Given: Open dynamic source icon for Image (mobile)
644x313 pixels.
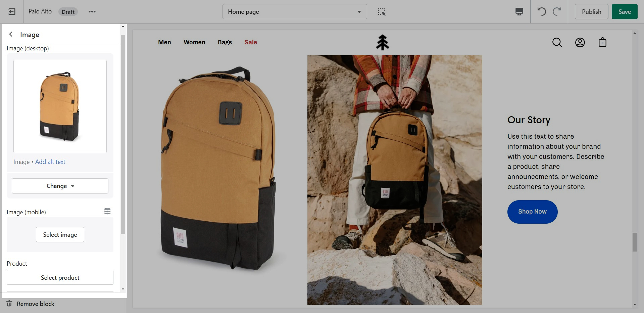Looking at the screenshot, I should (107, 211).
